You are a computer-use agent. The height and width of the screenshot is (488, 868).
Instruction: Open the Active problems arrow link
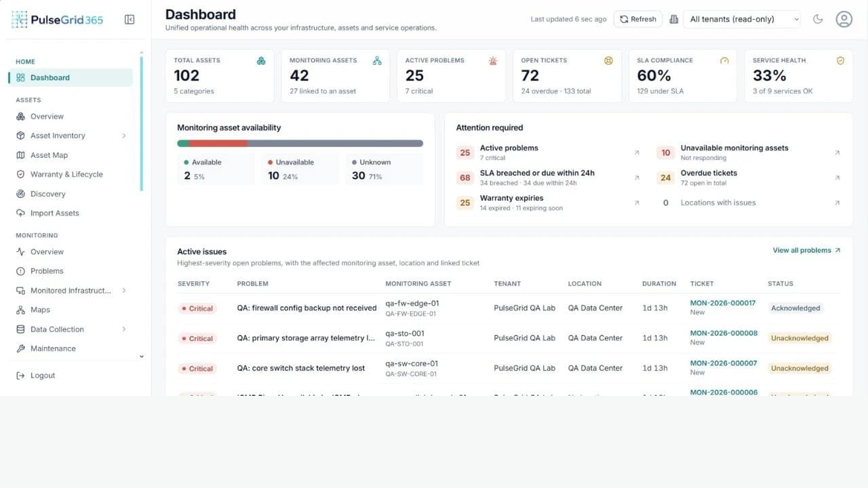coord(636,152)
